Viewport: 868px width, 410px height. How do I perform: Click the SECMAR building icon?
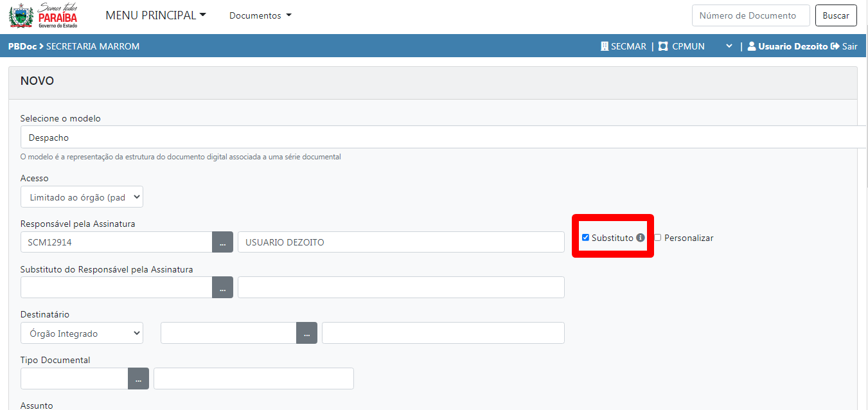click(604, 46)
